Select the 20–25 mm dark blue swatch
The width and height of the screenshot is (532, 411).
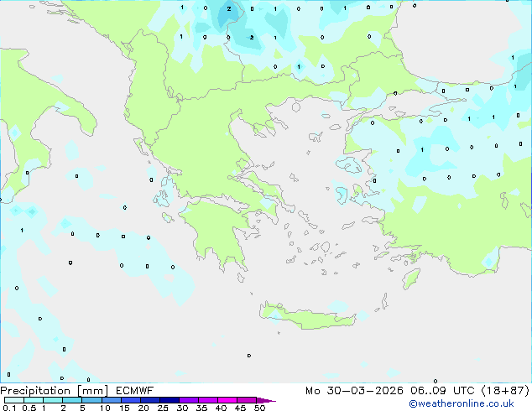(x=150, y=400)
